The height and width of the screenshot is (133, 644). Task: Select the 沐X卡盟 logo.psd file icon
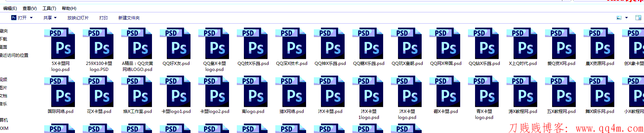(406, 91)
